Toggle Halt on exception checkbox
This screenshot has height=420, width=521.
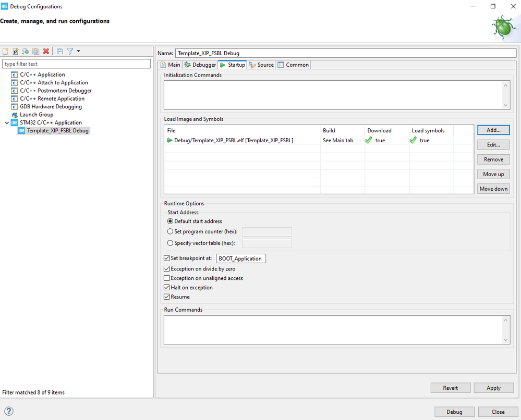tap(167, 287)
